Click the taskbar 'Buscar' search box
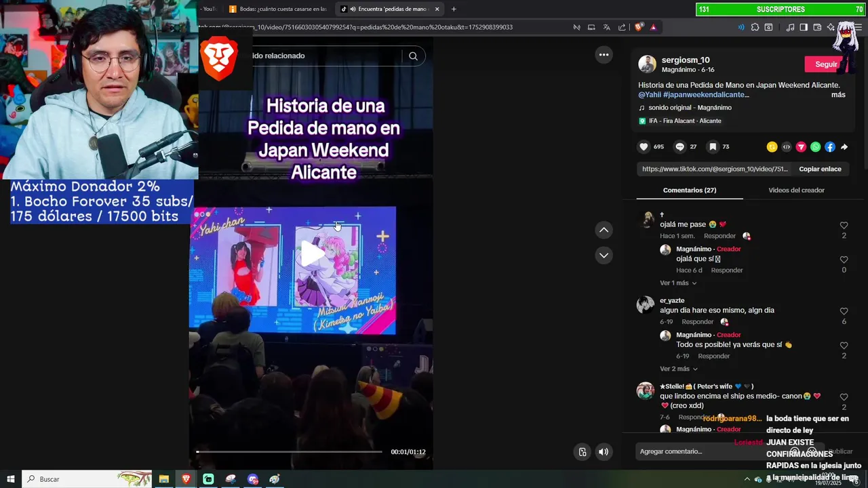Viewport: 868px width, 488px height. (87, 479)
